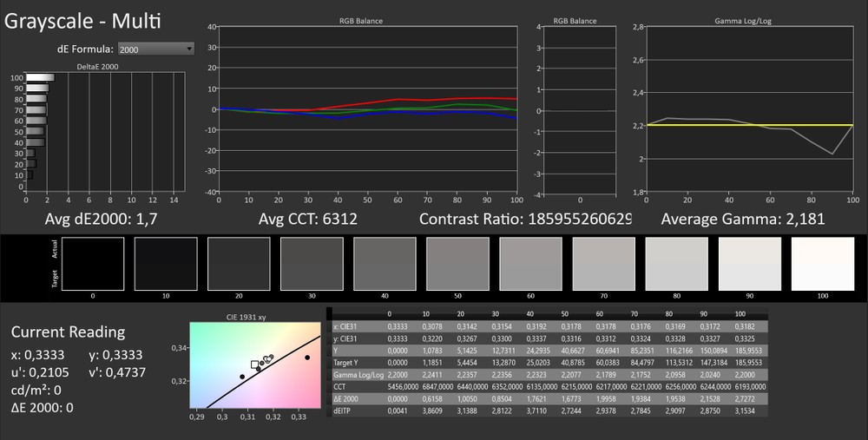Image resolution: width=868 pixels, height=440 pixels.
Task: Select the 10 percent grayscale swatch
Action: click(x=164, y=264)
